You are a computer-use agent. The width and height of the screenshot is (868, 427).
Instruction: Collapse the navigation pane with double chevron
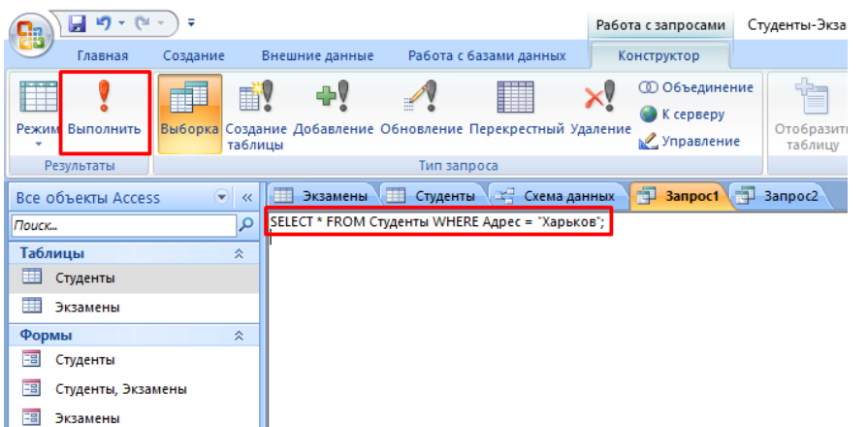(x=246, y=197)
